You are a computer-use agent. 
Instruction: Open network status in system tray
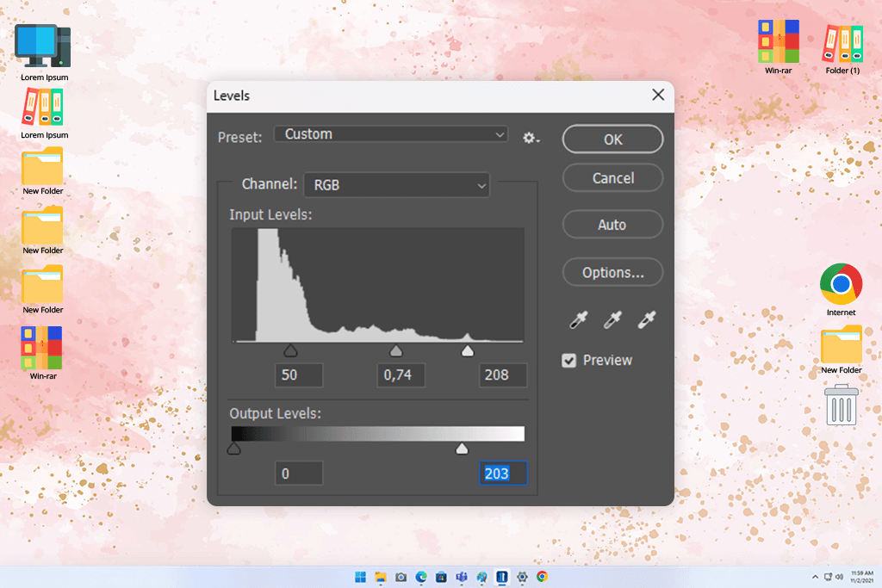point(828,577)
